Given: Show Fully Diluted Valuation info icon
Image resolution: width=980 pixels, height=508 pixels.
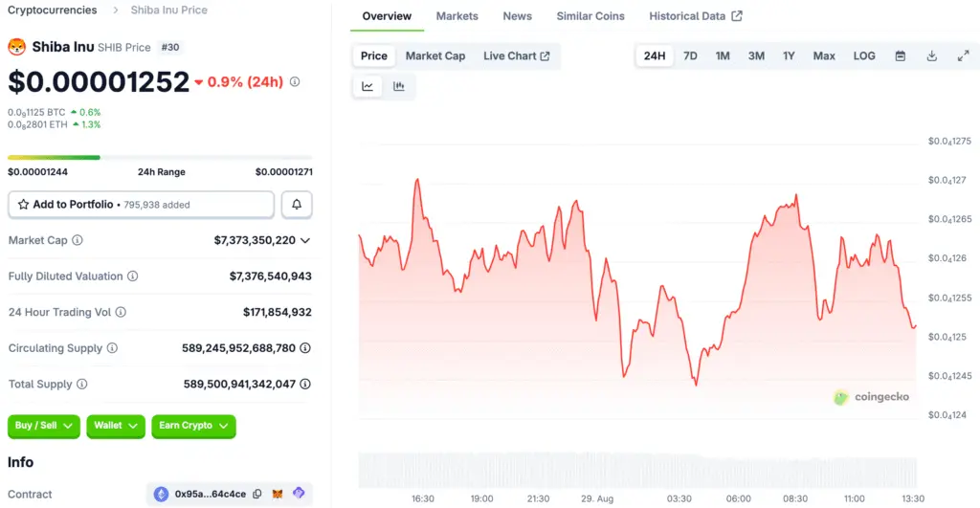Looking at the screenshot, I should click(132, 276).
